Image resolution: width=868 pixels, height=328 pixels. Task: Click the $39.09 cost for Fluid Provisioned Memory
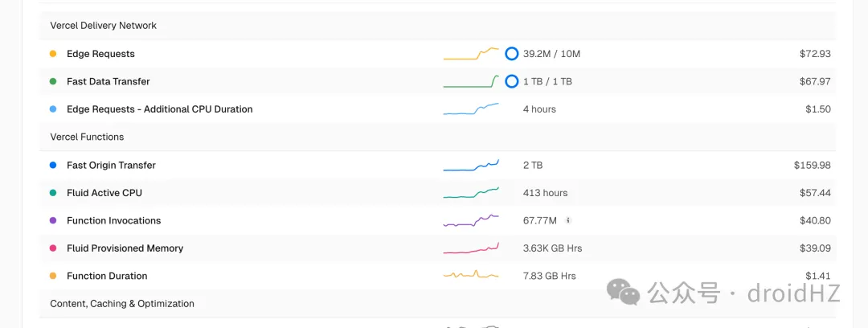(815, 248)
